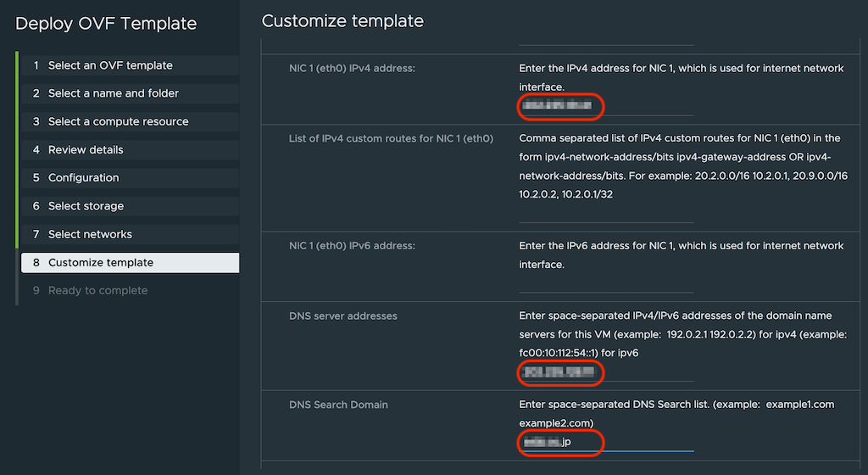Click the DNS Search Domain label

338,405
